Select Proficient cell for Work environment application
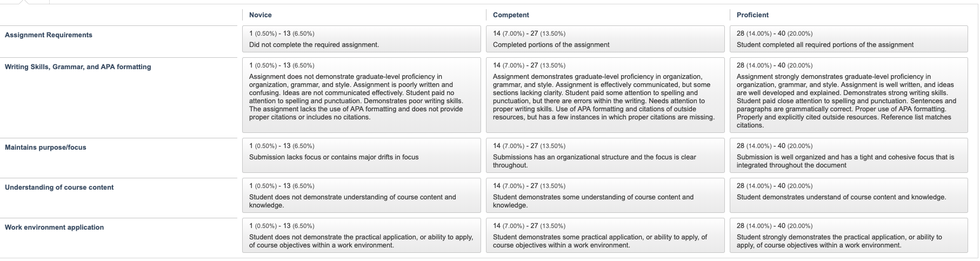This screenshot has width=980, height=261. 849,235
